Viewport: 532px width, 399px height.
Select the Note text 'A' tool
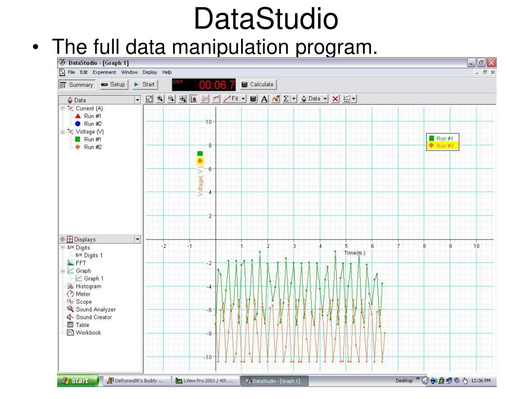[264, 99]
